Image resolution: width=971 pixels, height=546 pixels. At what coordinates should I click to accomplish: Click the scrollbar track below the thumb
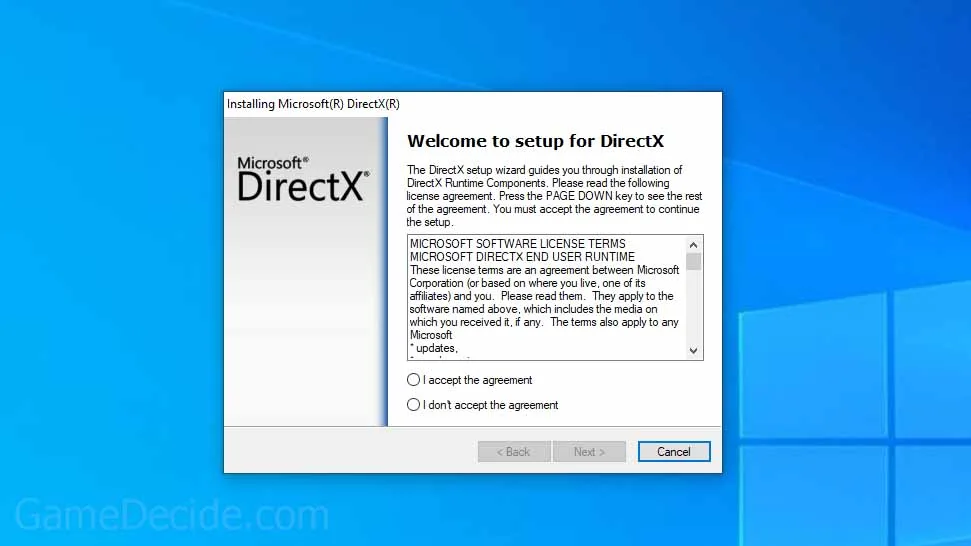click(694, 306)
